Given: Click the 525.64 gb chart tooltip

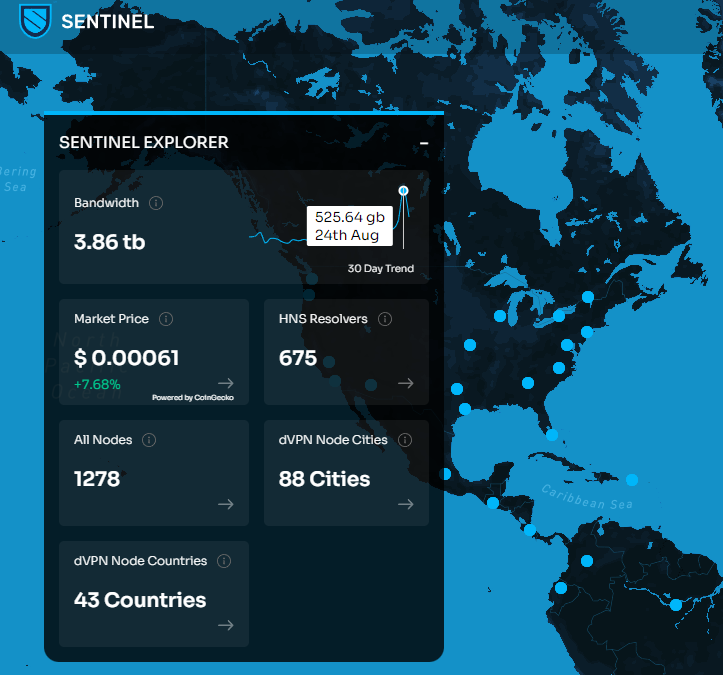Looking at the screenshot, I should [350, 226].
